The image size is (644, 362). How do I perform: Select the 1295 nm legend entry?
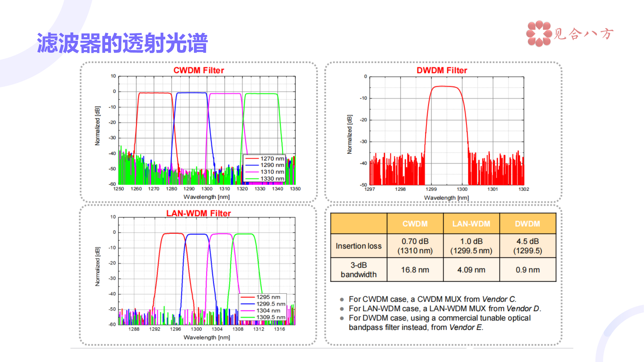[260, 297]
